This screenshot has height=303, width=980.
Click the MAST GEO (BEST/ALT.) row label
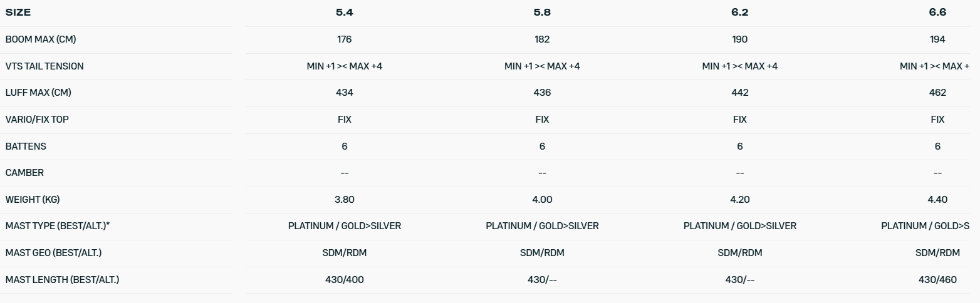pos(53,253)
